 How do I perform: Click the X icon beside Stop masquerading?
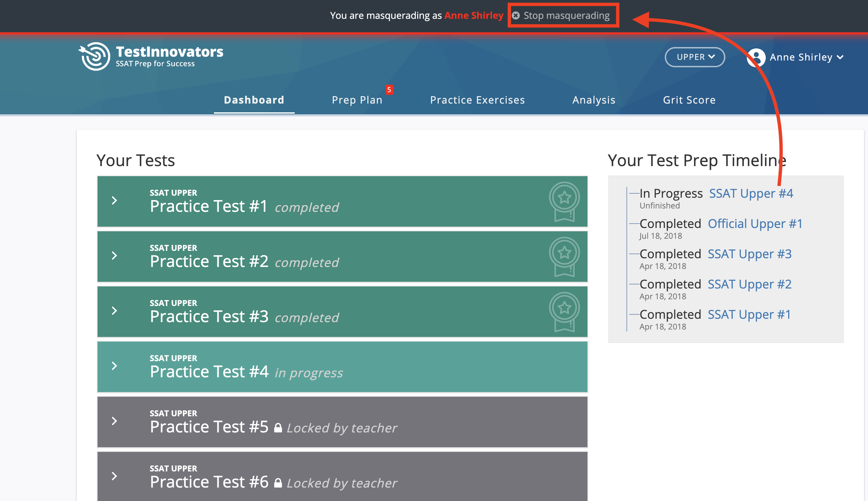[516, 15]
